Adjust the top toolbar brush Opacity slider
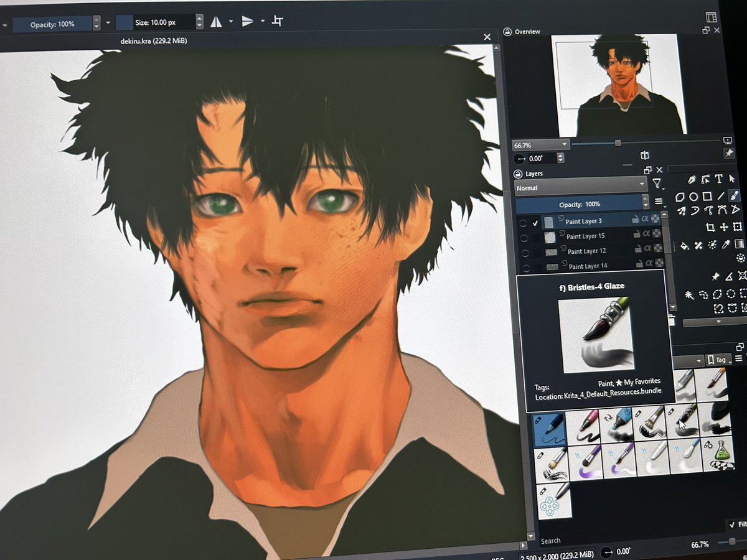 click(x=52, y=24)
